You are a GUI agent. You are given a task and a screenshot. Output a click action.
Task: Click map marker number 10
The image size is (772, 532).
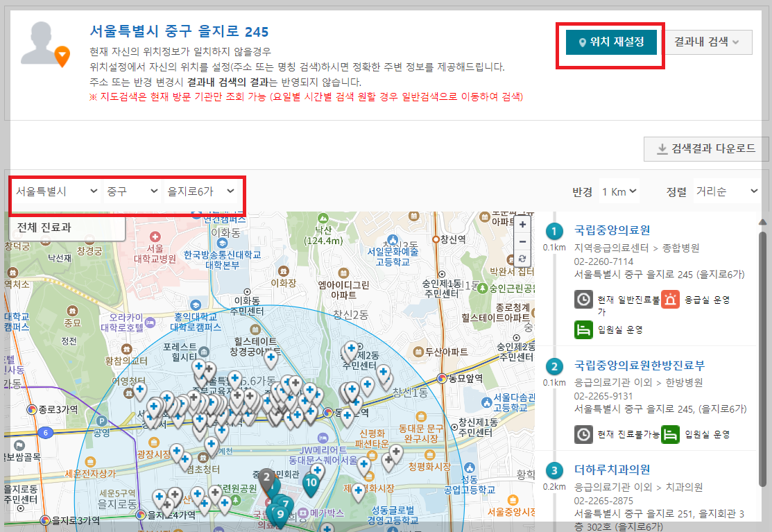pos(311,483)
